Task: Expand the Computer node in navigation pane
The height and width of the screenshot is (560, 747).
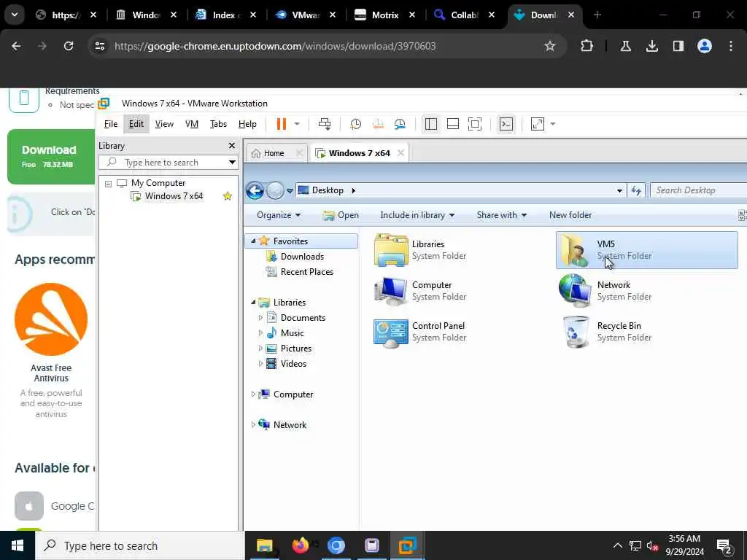Action: 253,394
